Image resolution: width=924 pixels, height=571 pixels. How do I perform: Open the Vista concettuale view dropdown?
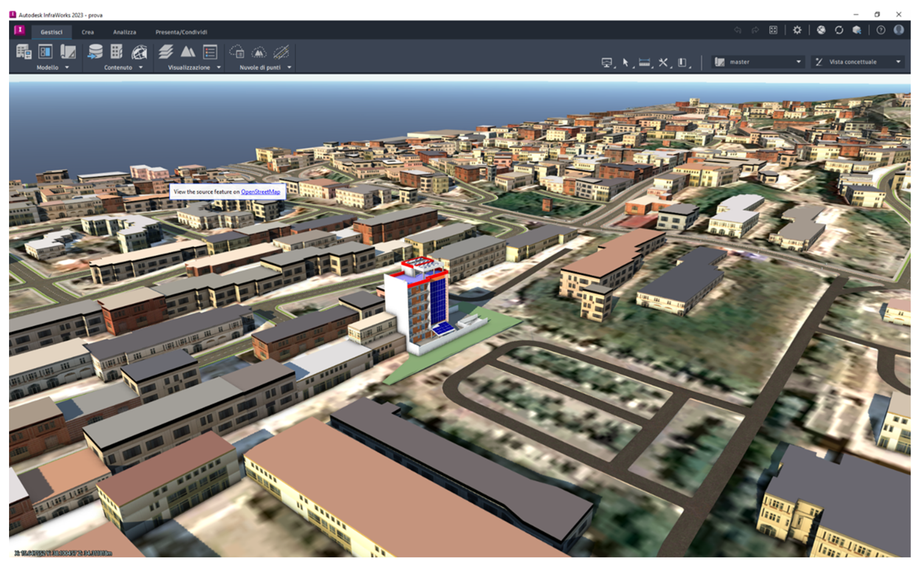click(x=898, y=62)
